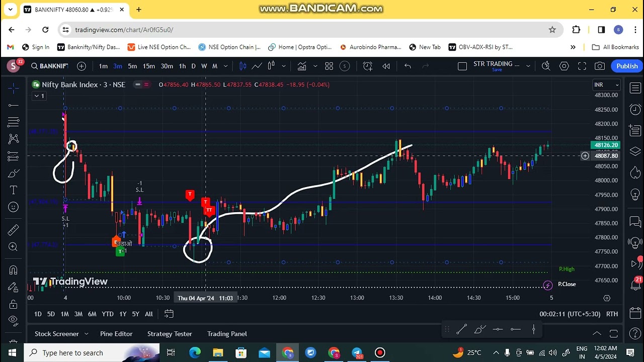Undo the last chart action
The image size is (644, 362).
(x=408, y=66)
